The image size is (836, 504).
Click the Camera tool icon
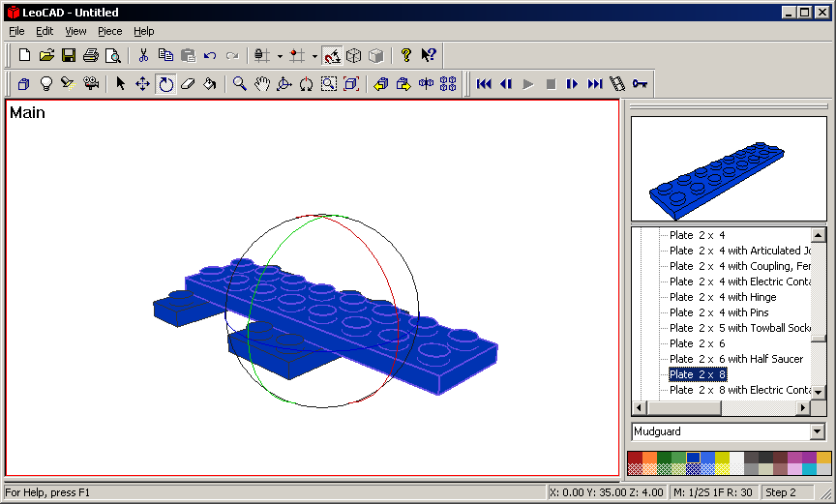(90, 84)
